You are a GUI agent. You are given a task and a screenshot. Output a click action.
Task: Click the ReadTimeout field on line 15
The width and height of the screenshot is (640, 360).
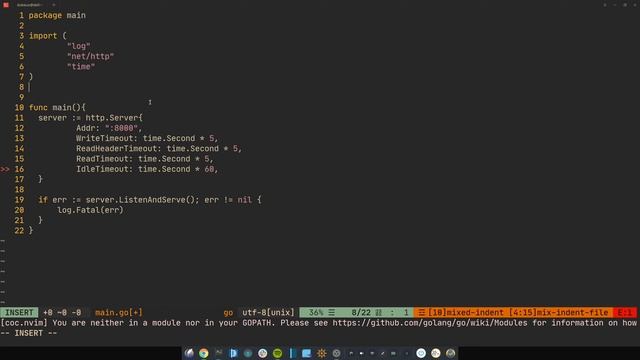pos(145,159)
